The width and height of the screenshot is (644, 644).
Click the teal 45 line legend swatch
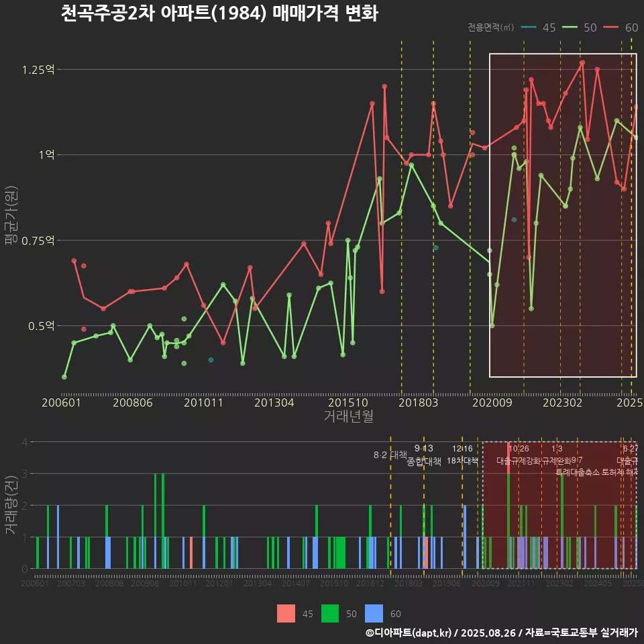pos(529,28)
